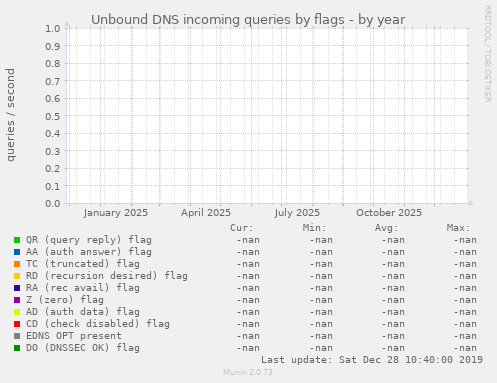This screenshot has height=383, width=497.
Task: Select the 'RA (rec avail) flag' legend label
Action: tap(83, 288)
